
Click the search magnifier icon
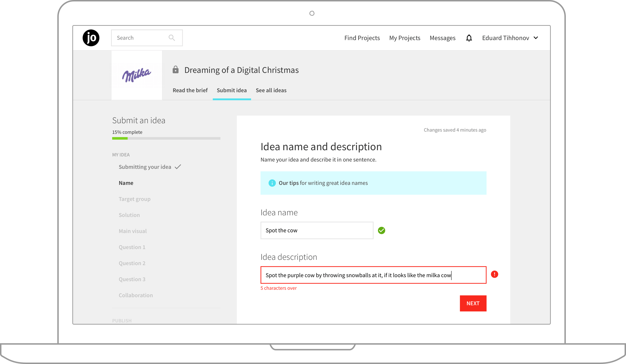click(x=172, y=38)
